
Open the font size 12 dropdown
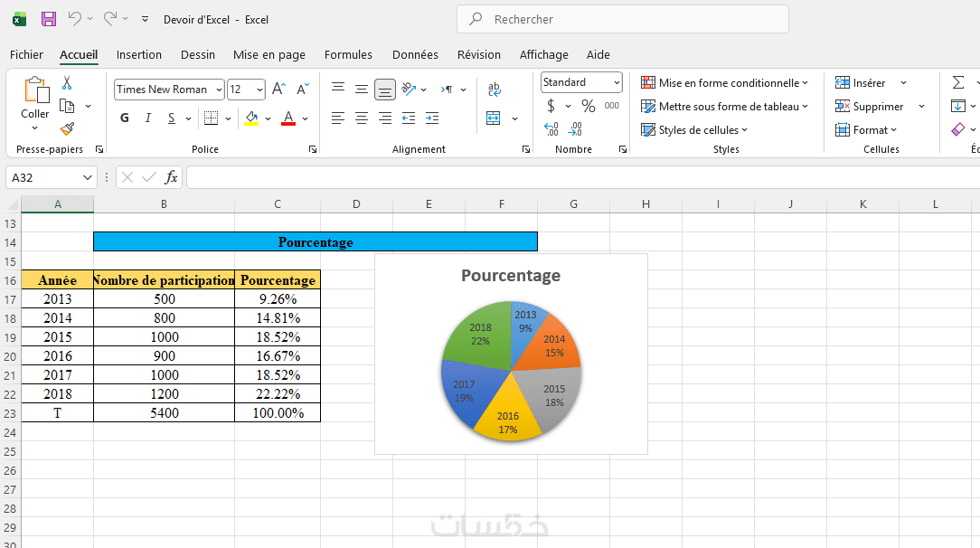pyautogui.click(x=260, y=90)
